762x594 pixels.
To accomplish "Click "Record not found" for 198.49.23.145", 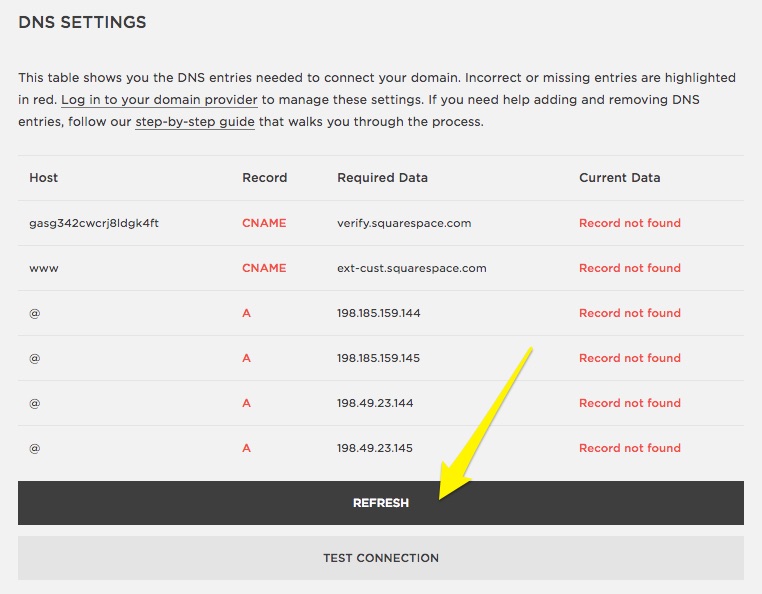I will pos(629,448).
